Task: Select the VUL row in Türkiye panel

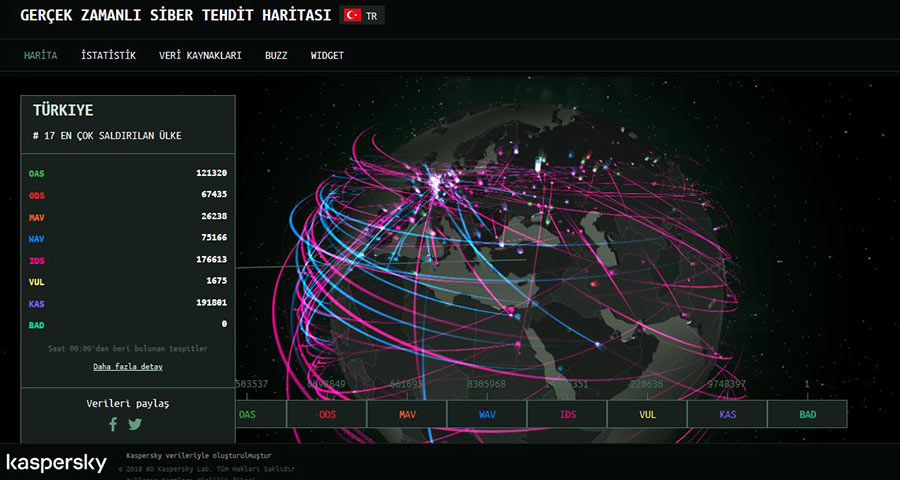Action: (128, 281)
